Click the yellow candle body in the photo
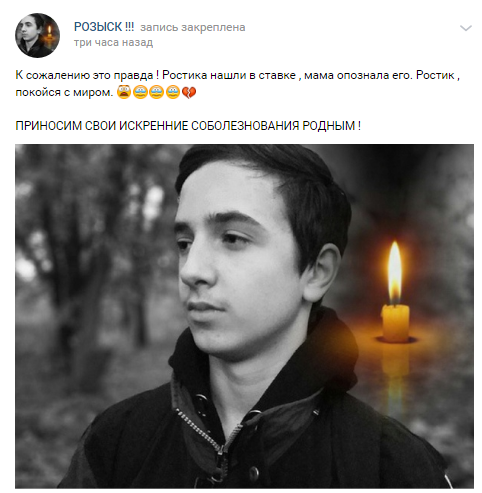This screenshot has height=493, width=482. (395, 323)
